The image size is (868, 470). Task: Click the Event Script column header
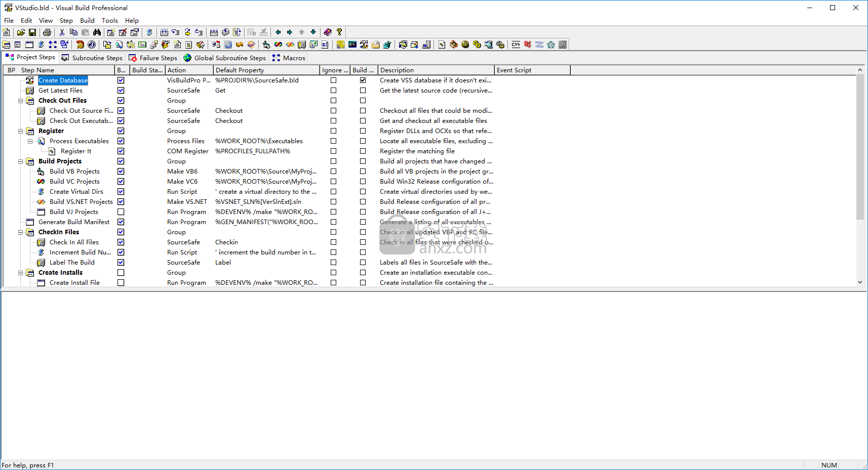coord(532,70)
